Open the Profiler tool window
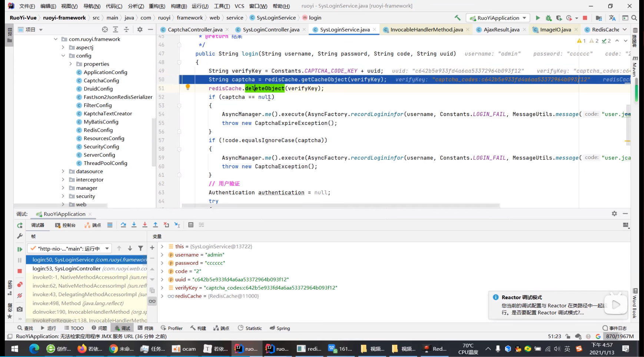This screenshot has height=357, width=644. point(172,328)
